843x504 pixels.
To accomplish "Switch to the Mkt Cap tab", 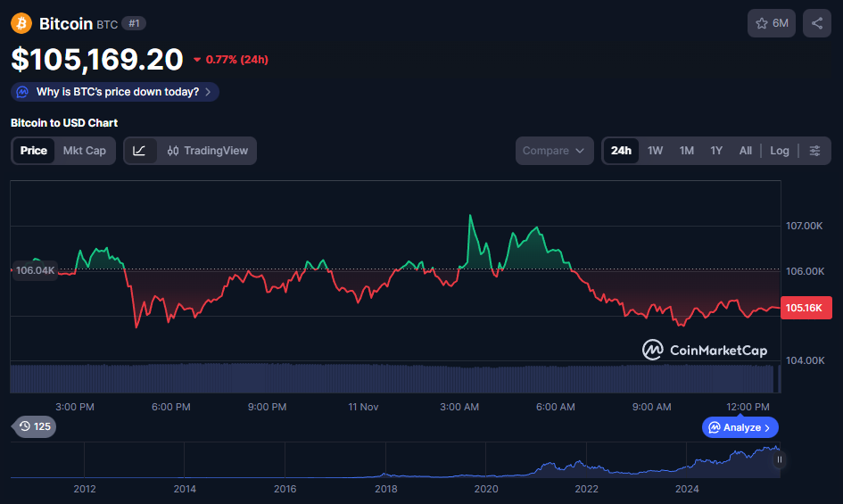I will [85, 151].
